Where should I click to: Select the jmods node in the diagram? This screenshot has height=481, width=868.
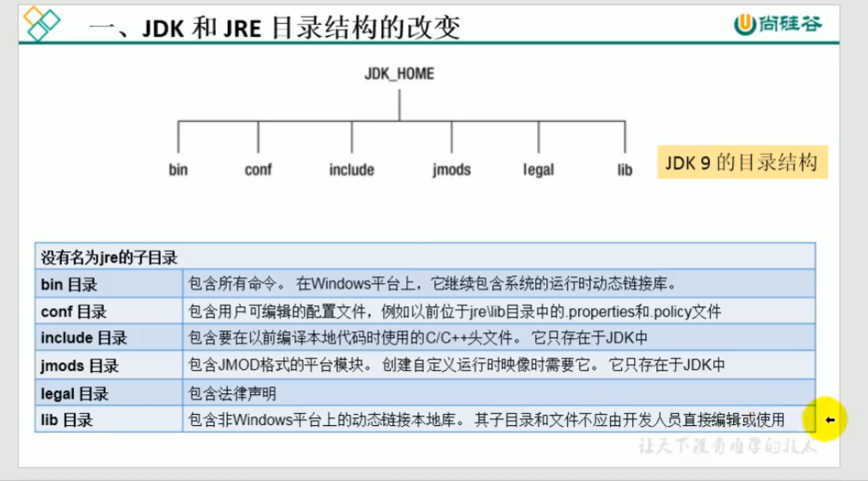point(452,170)
